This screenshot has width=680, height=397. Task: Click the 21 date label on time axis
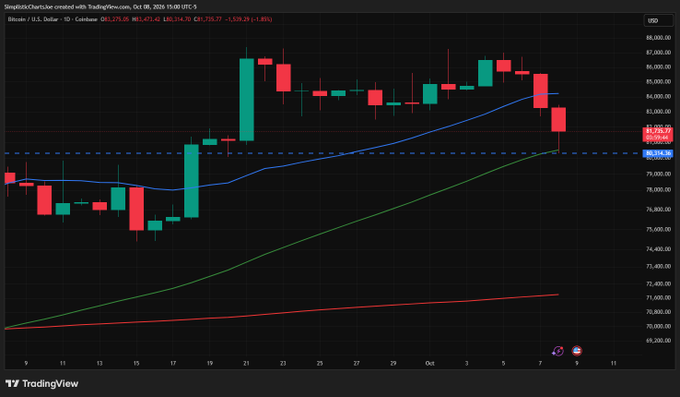[x=246, y=363]
